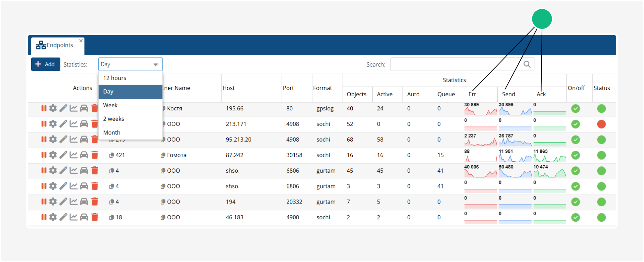Open settings gear for host 213.171 row
Screen dimensions: 644x262
click(53, 124)
